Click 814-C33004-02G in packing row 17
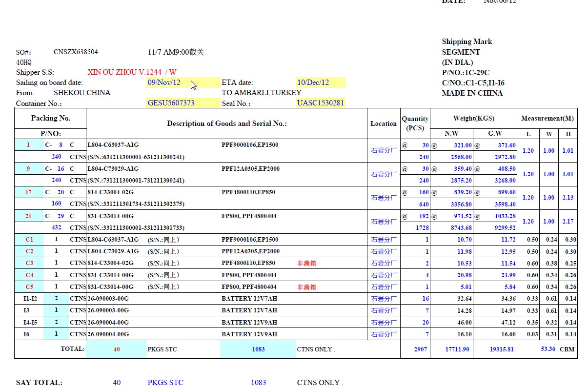 [x=110, y=192]
